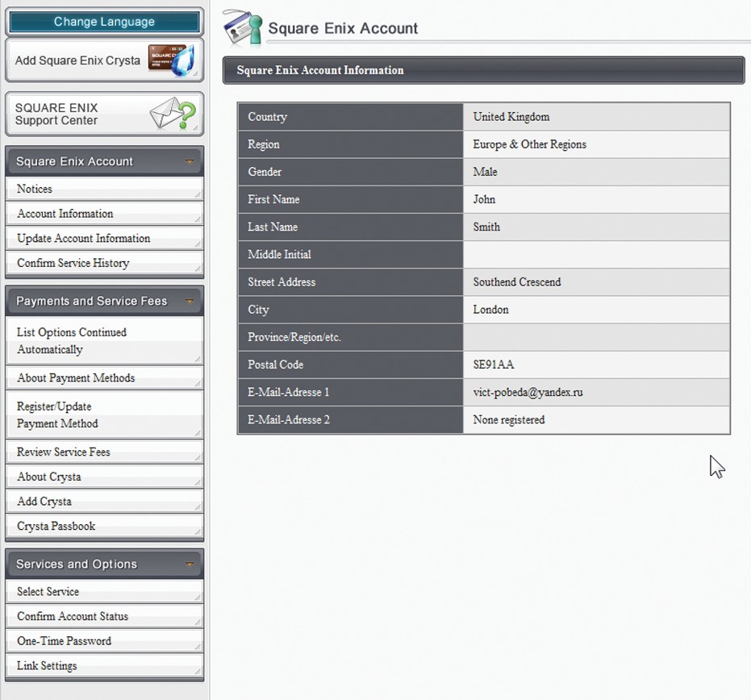Click the Male gender value
Viewport: 751px width, 700px height.
(485, 172)
